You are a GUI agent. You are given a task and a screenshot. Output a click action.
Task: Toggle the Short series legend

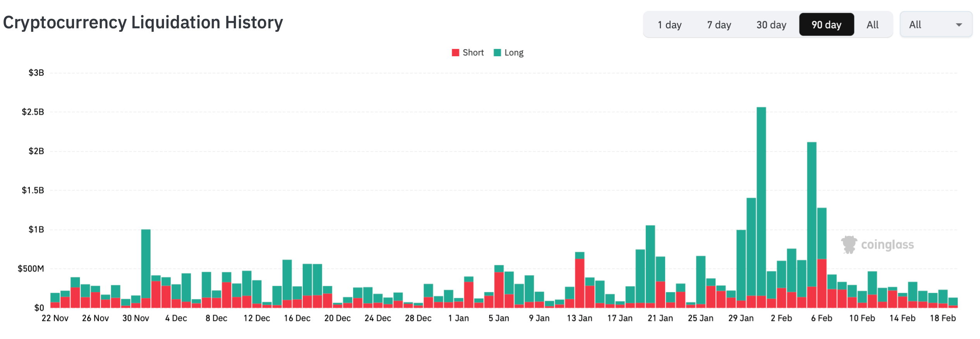[x=473, y=53]
